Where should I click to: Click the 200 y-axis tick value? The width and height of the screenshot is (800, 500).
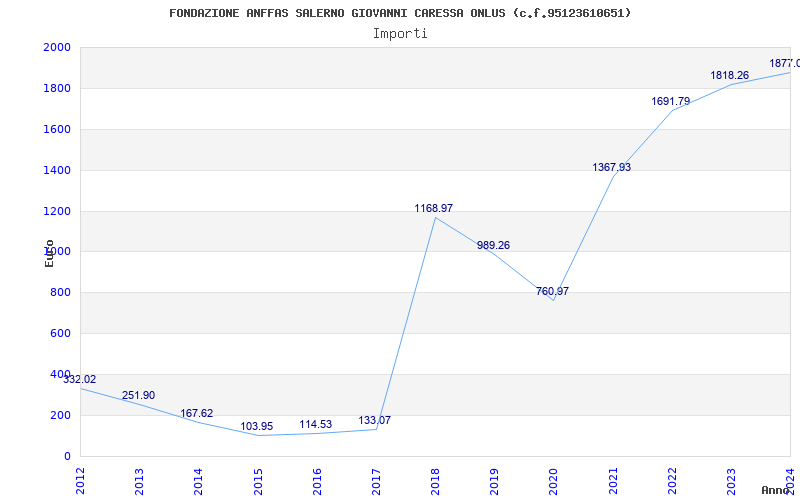pos(60,415)
